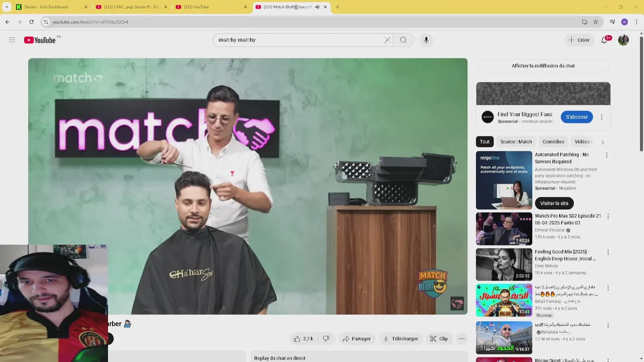Open options for Automated Patching ad

pyautogui.click(x=606, y=155)
